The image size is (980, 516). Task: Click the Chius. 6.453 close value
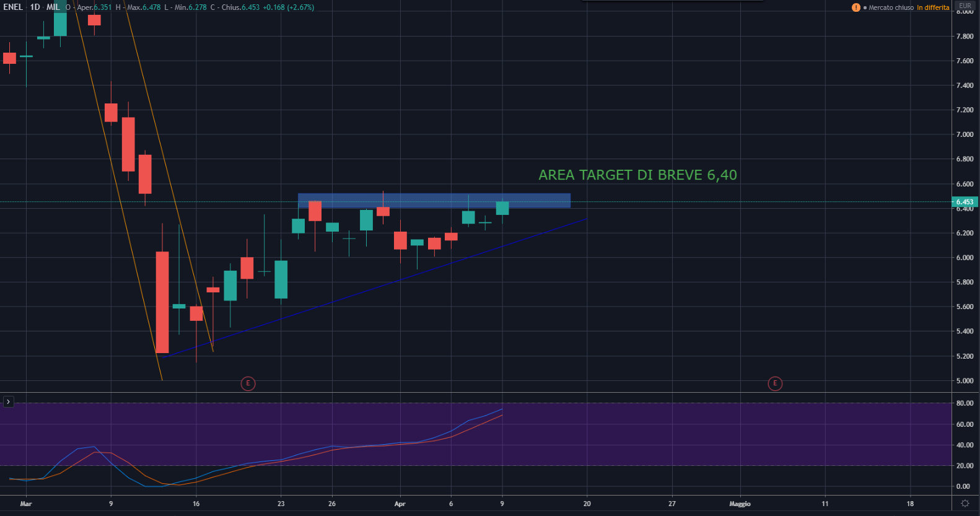240,7
